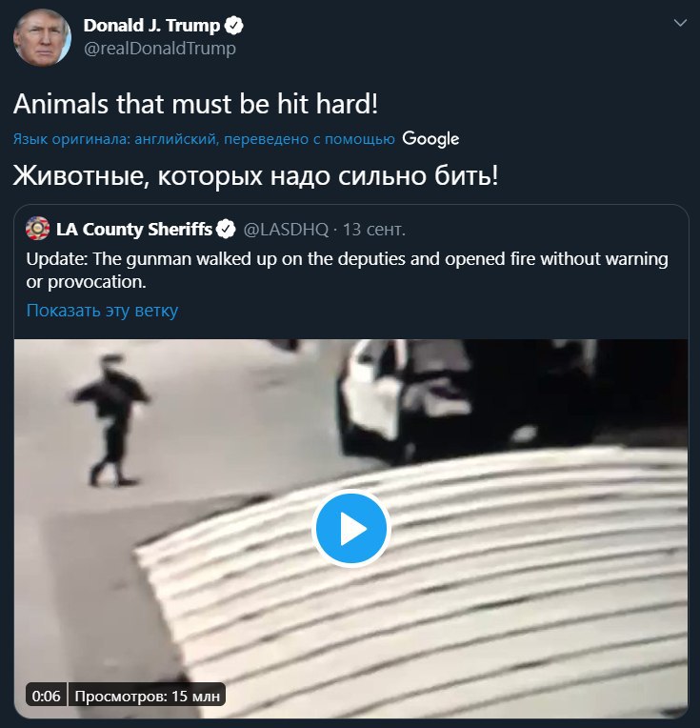Viewport: 700px width, 728px height.
Task: Expand the tweet options chevron menu
Action: [680, 23]
